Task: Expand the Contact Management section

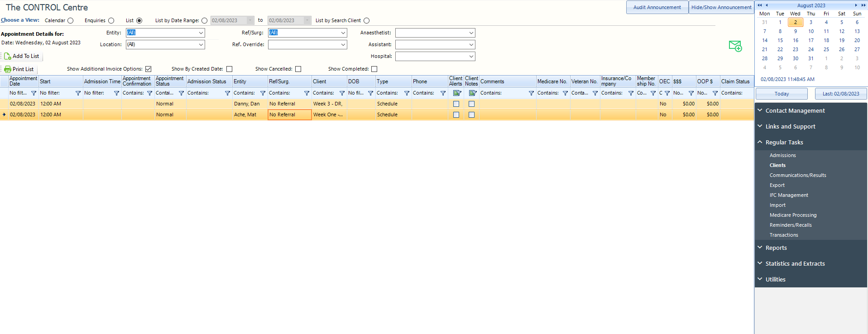Action: (810, 111)
